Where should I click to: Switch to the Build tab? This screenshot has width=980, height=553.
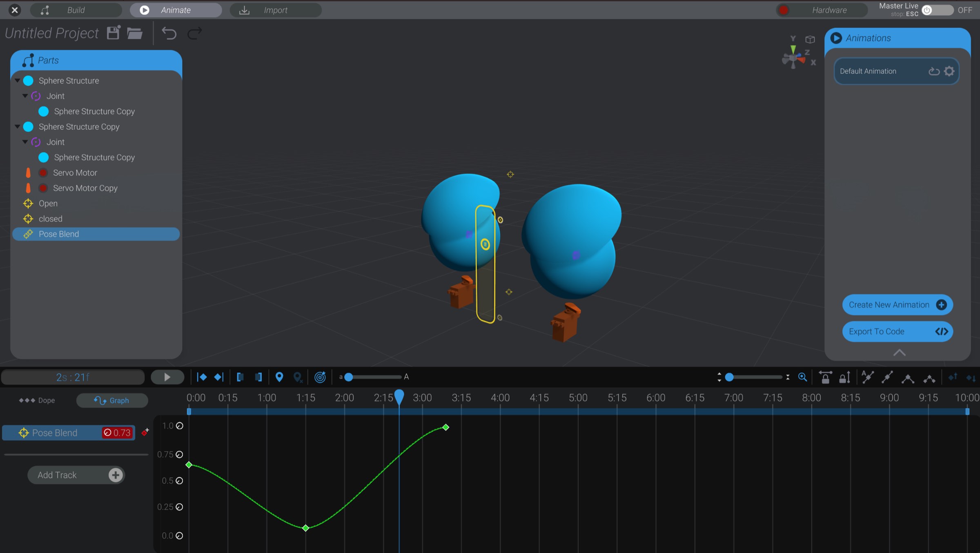76,10
